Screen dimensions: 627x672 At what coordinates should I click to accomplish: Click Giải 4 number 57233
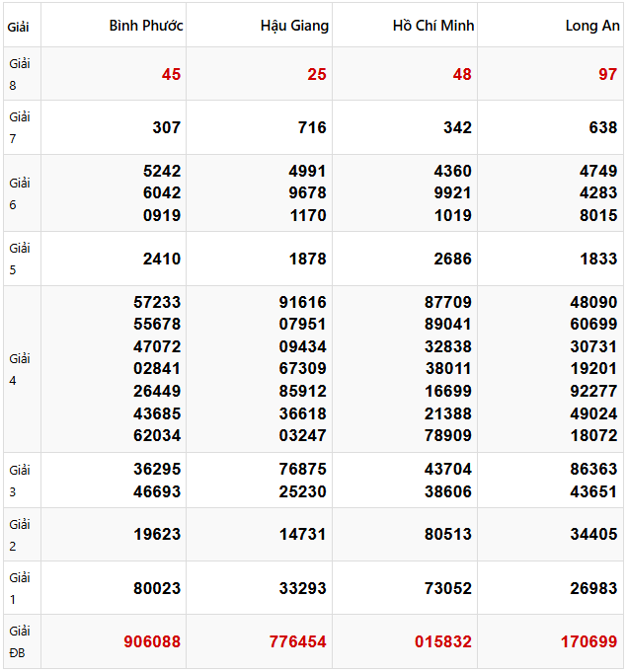click(x=157, y=302)
